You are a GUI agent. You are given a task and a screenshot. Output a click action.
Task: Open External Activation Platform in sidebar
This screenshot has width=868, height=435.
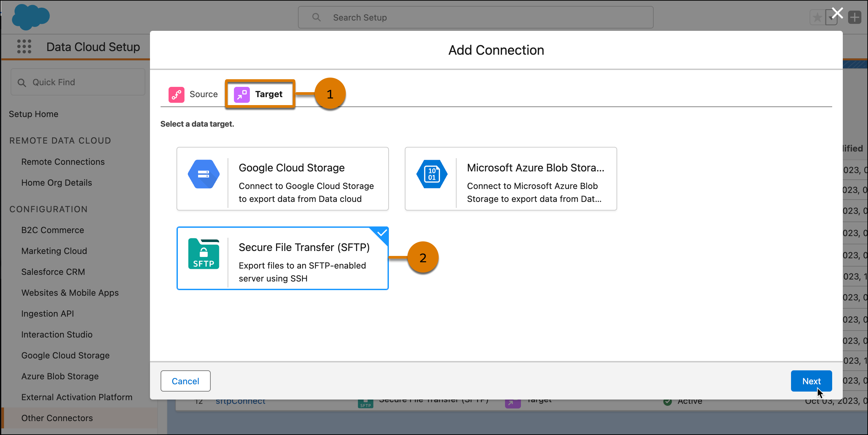(77, 397)
